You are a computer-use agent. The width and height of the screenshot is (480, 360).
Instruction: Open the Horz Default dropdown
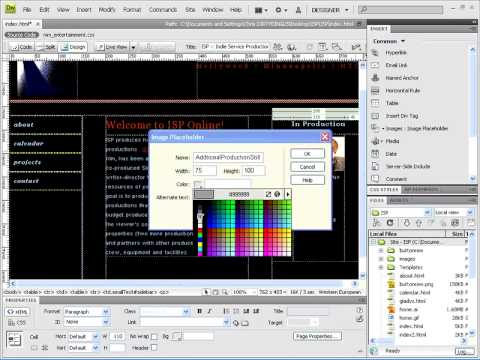(x=83, y=337)
